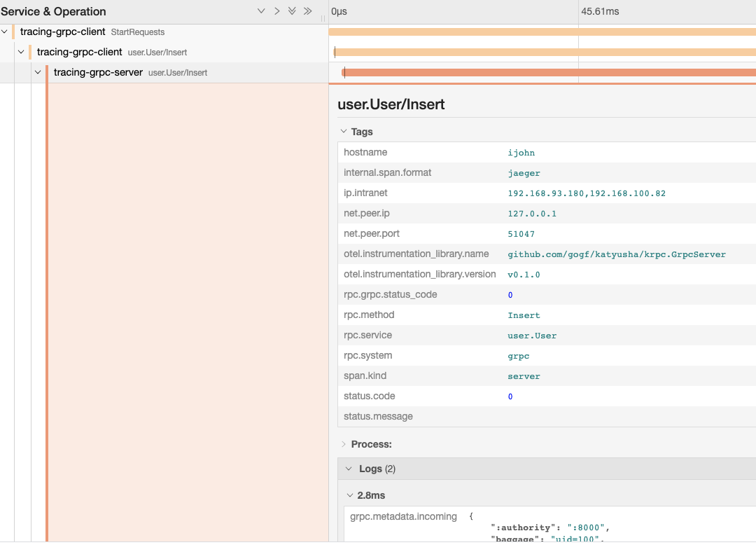Click the Expand All double down chevron
This screenshot has width=756, height=545.
click(293, 11)
